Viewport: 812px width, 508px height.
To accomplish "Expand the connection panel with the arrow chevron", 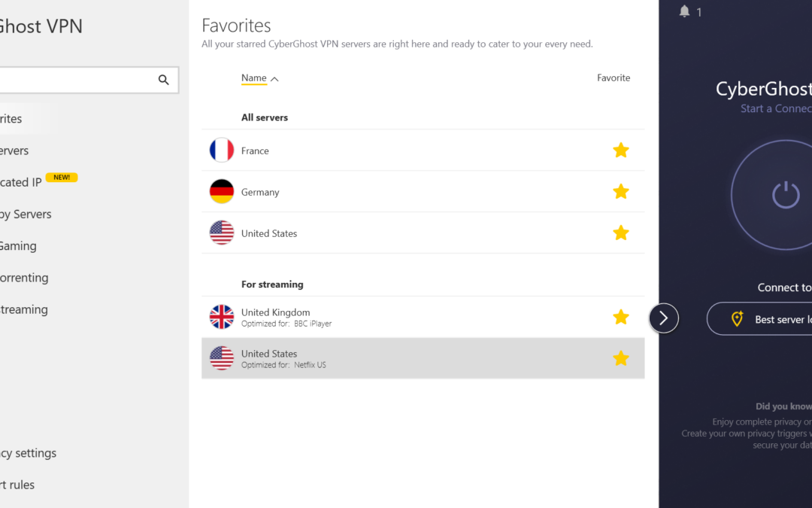I will 663,318.
